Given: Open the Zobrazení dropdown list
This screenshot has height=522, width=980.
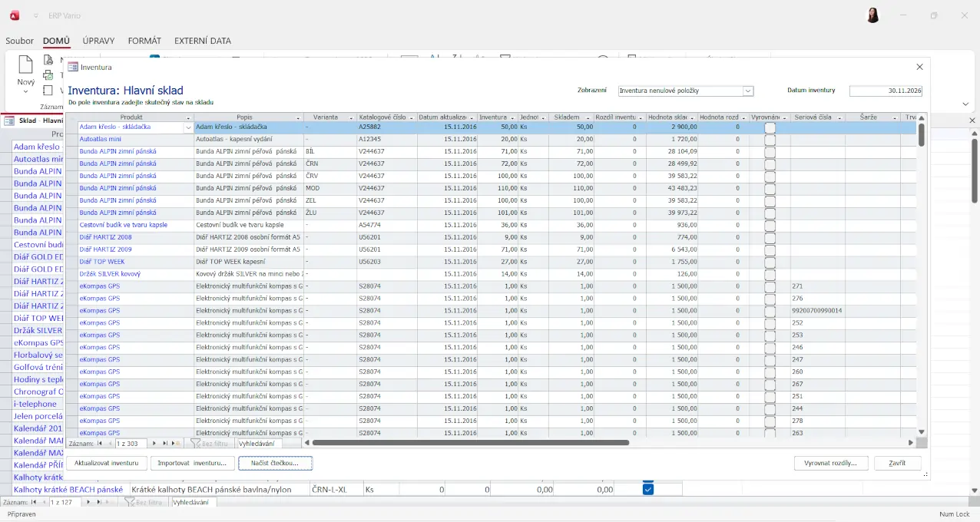Looking at the screenshot, I should (747, 91).
